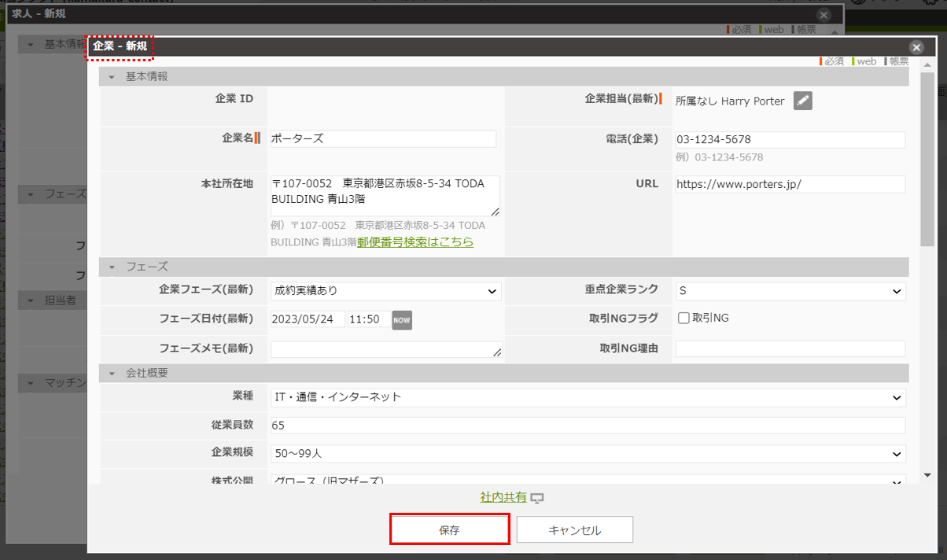Collapse the 基本情報 section
The image size is (947, 560).
(112, 77)
